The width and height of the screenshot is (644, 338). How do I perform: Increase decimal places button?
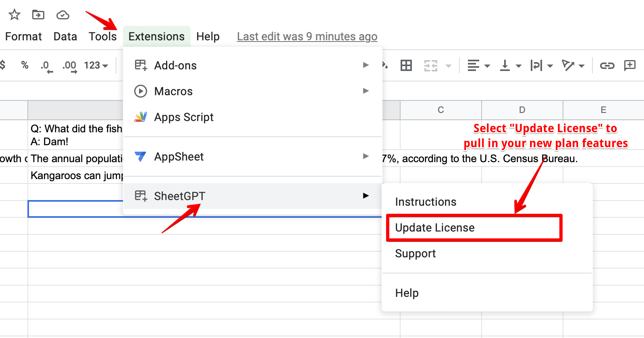(69, 66)
